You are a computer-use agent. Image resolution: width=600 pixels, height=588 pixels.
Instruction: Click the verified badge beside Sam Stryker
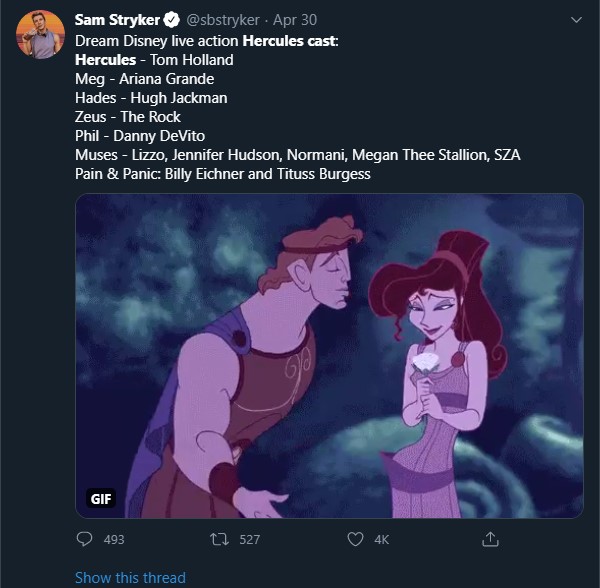pyautogui.click(x=172, y=19)
